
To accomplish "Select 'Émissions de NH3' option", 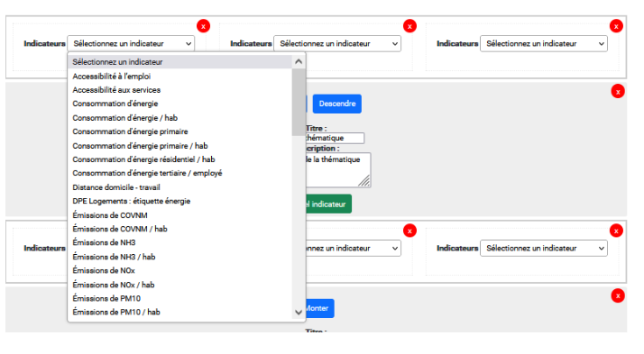I will pyautogui.click(x=179, y=243).
